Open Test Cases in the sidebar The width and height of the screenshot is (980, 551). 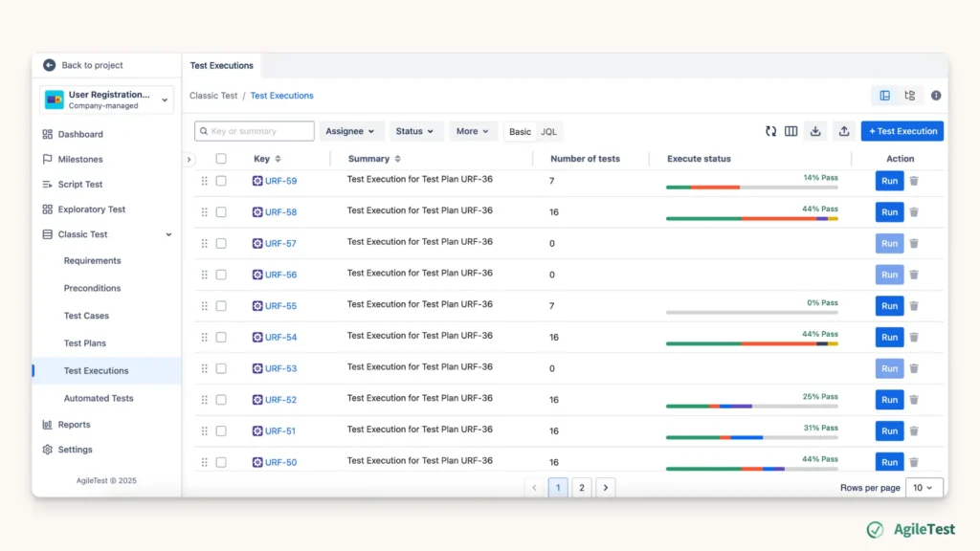click(x=86, y=316)
